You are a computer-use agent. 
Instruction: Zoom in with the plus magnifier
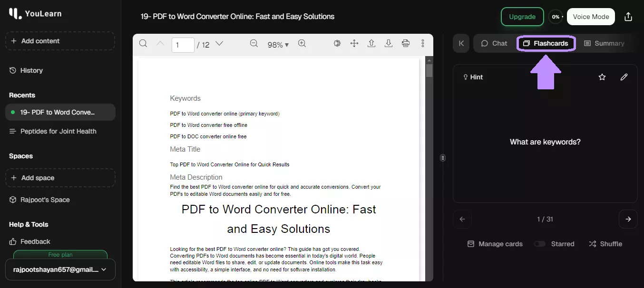[302, 44]
